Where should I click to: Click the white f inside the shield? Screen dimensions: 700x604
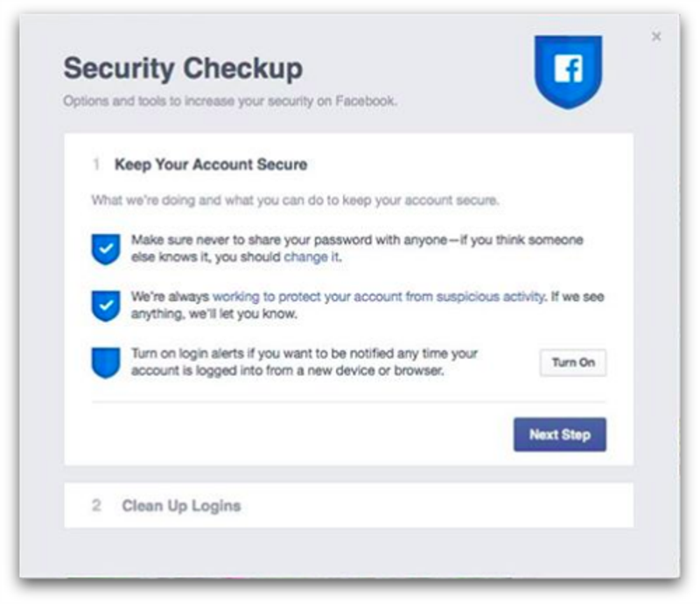(569, 69)
